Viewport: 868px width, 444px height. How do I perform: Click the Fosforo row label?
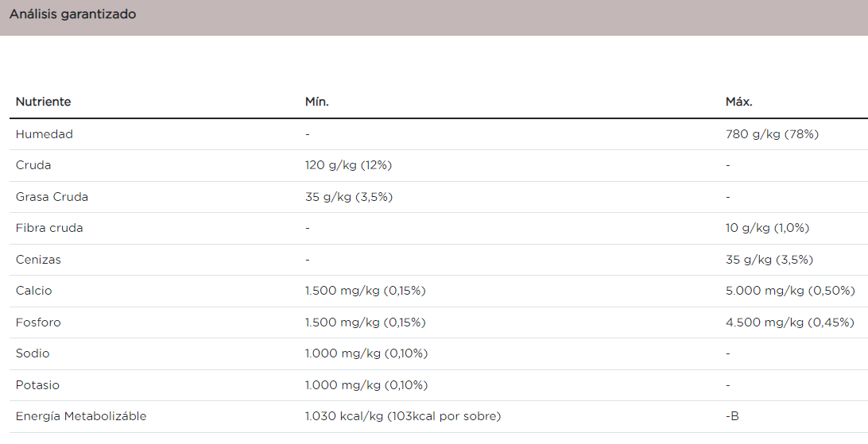(38, 322)
